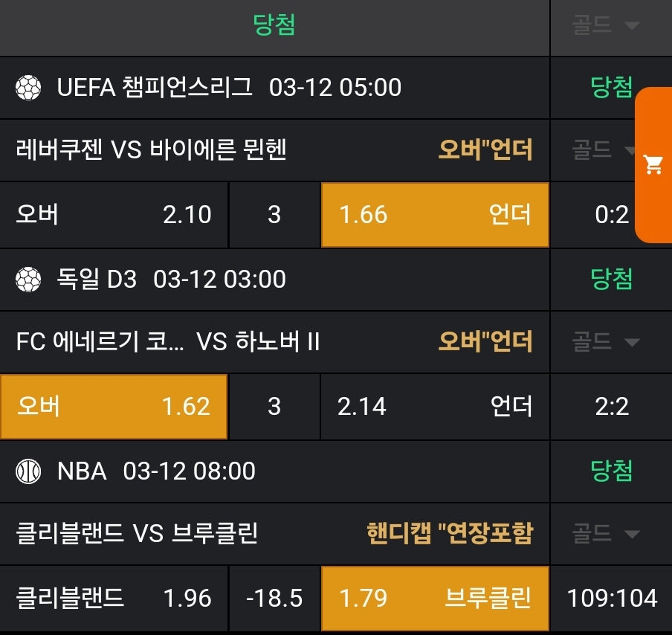
Task: Toggle the highlighted 언더 1.66 selection
Action: tap(435, 215)
